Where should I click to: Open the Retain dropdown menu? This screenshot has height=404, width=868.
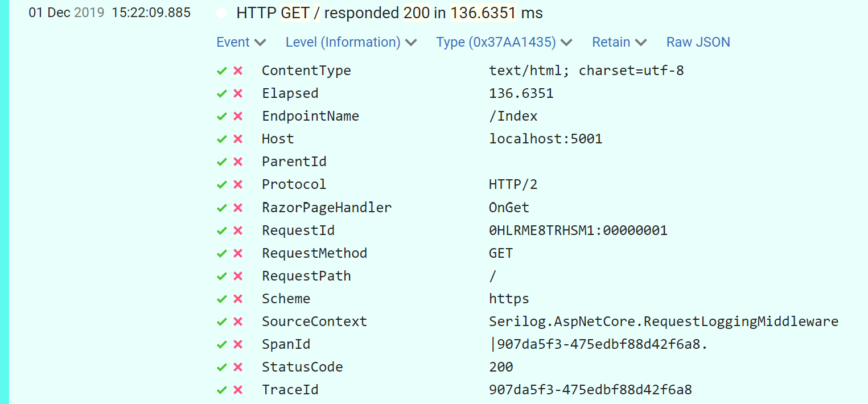click(619, 43)
